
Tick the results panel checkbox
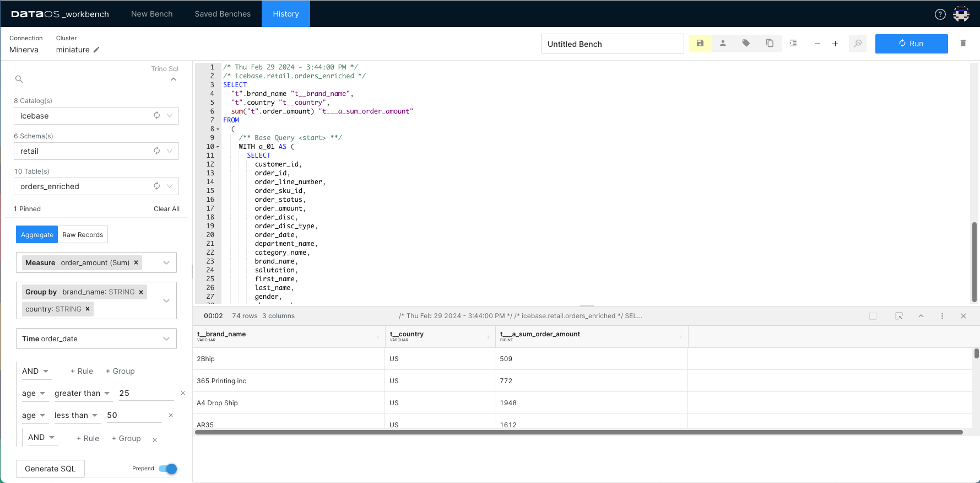pyautogui.click(x=873, y=316)
